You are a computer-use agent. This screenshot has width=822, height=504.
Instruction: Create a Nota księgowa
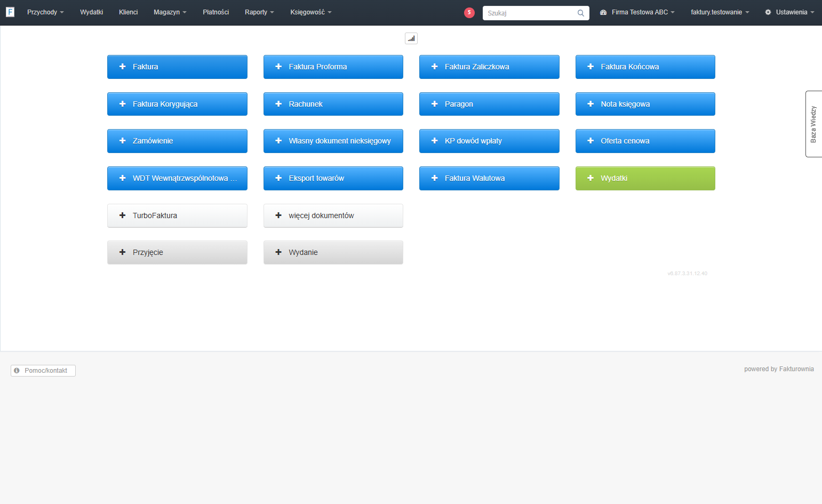click(x=645, y=104)
